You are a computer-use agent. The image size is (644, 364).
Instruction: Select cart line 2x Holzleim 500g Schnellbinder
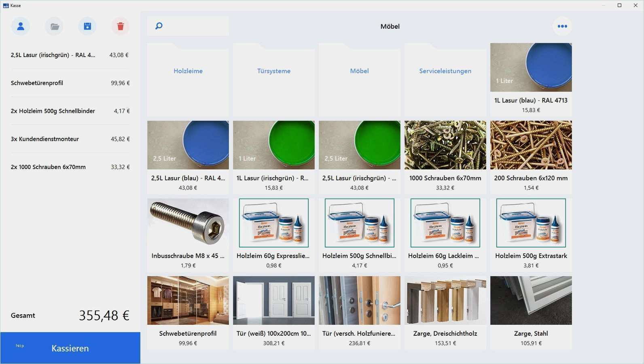70,111
